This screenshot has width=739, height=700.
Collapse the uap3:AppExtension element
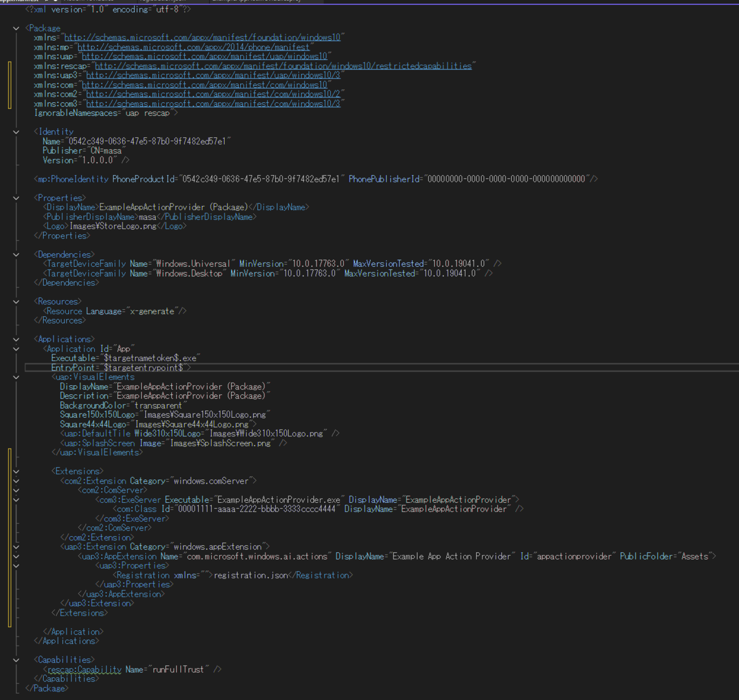[x=16, y=556]
